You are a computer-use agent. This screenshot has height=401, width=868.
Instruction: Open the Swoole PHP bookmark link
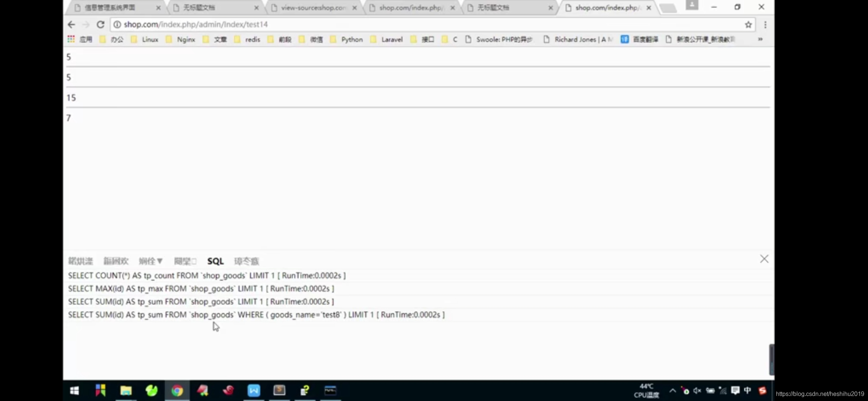[499, 39]
